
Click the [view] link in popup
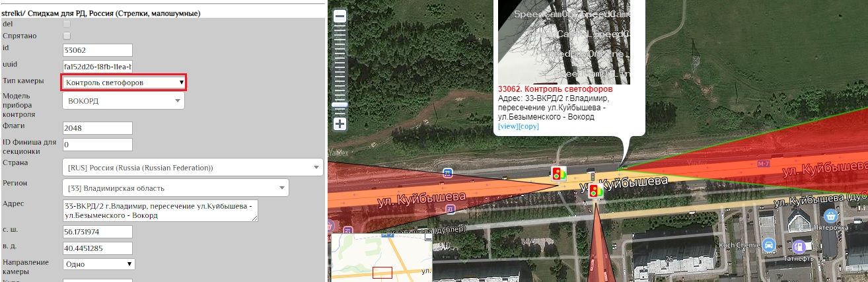click(x=508, y=126)
